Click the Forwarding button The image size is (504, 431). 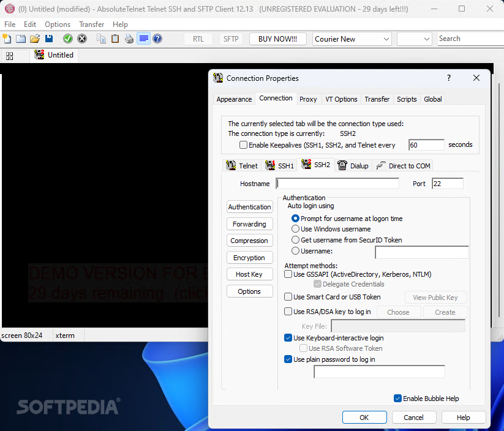(x=249, y=223)
